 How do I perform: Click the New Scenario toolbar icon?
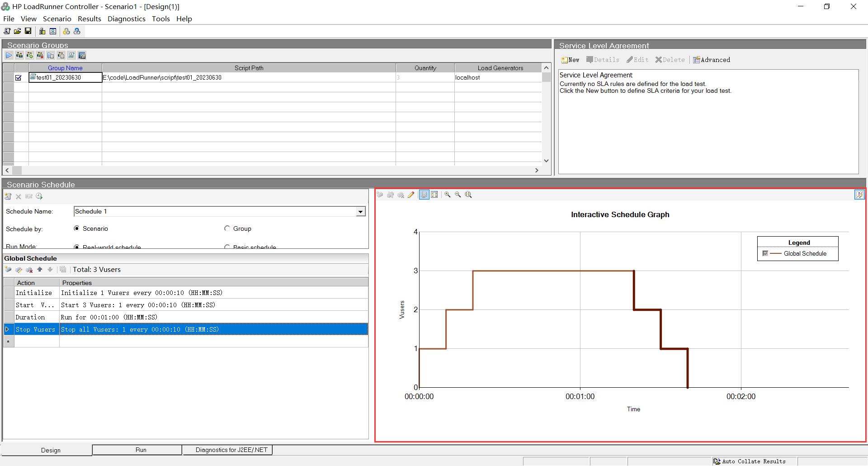[7, 31]
